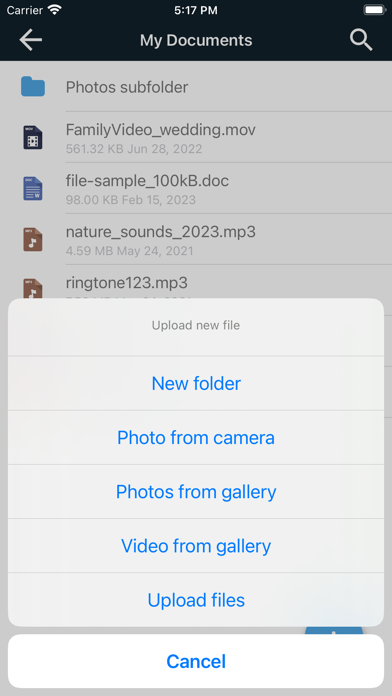Dismiss the sheet with Cancel
This screenshot has height=696, width=392.
pos(196,661)
